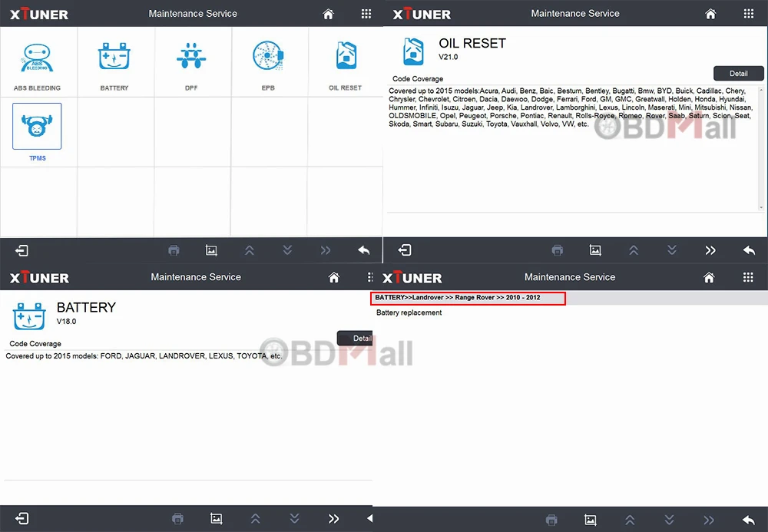Page down on the OIL RESET screen
The image size is (768, 532).
click(671, 250)
